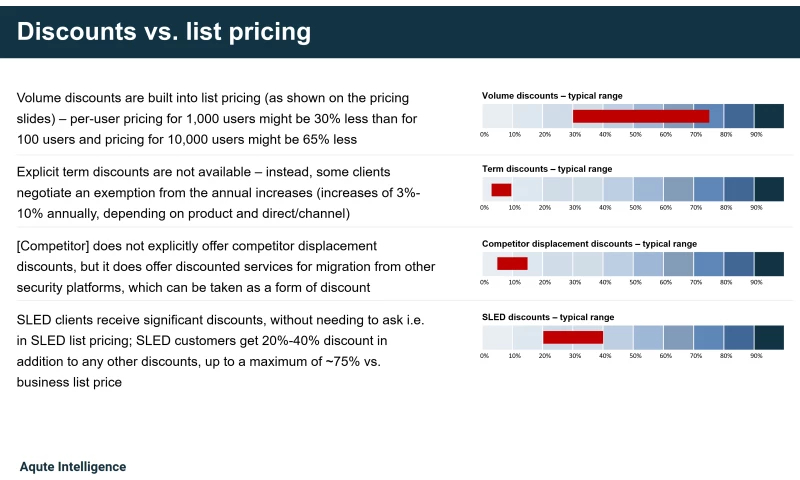800x480 pixels.
Task: Click the paragraph starting 'SLED clients receive'
Action: click(x=220, y=351)
